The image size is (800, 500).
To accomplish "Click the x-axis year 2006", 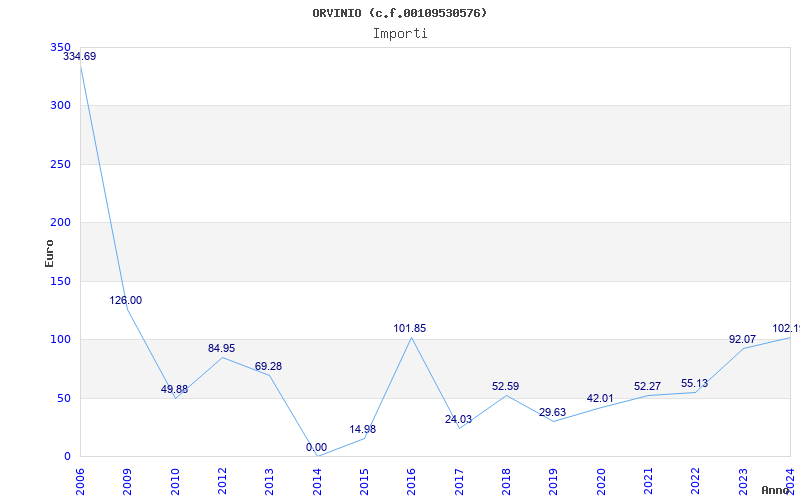I will pos(80,482).
